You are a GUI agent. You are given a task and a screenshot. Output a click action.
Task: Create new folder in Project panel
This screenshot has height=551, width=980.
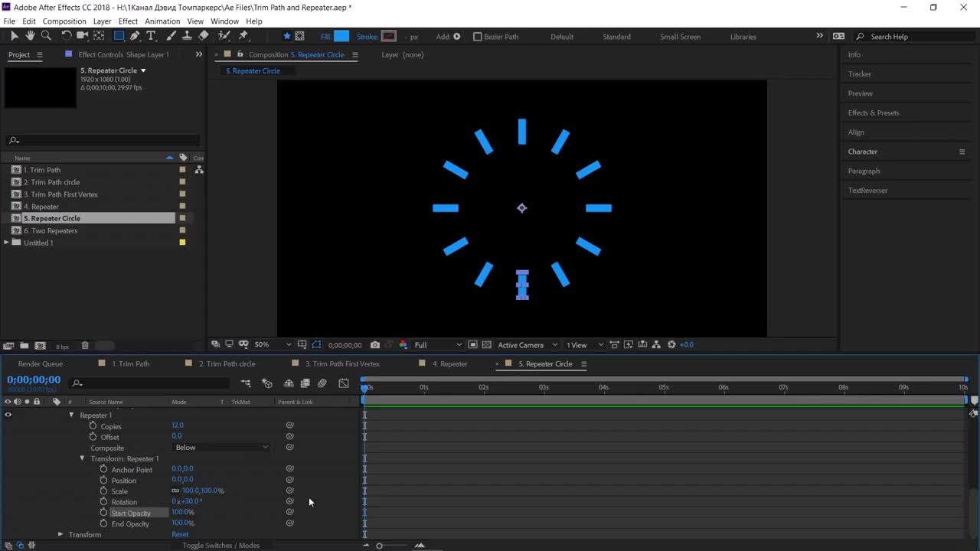point(24,346)
